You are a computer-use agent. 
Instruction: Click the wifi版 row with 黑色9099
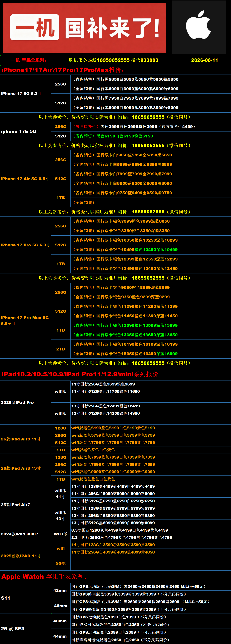tap(151, 472)
